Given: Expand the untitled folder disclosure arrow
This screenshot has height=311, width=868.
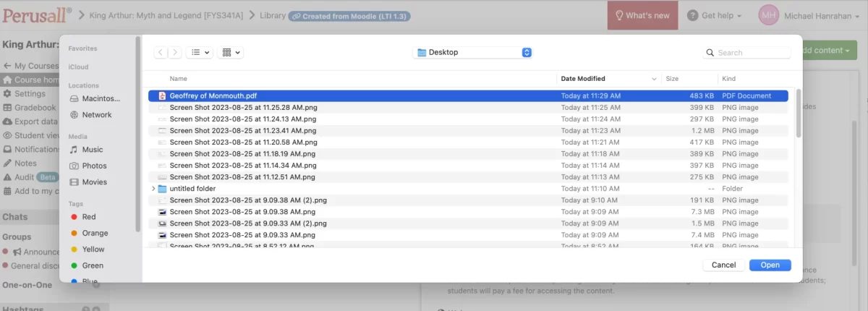Looking at the screenshot, I should tap(153, 188).
